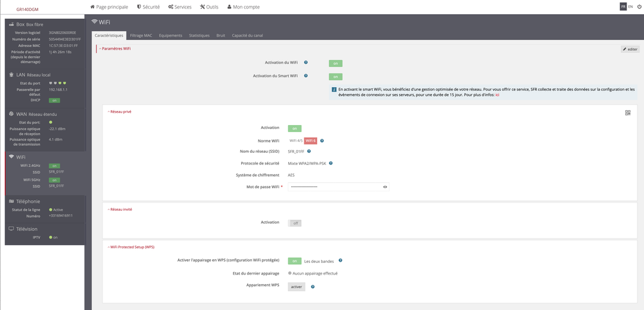Toggle Activation du WiFi switch
Image resolution: width=644 pixels, height=310 pixels.
[335, 63]
